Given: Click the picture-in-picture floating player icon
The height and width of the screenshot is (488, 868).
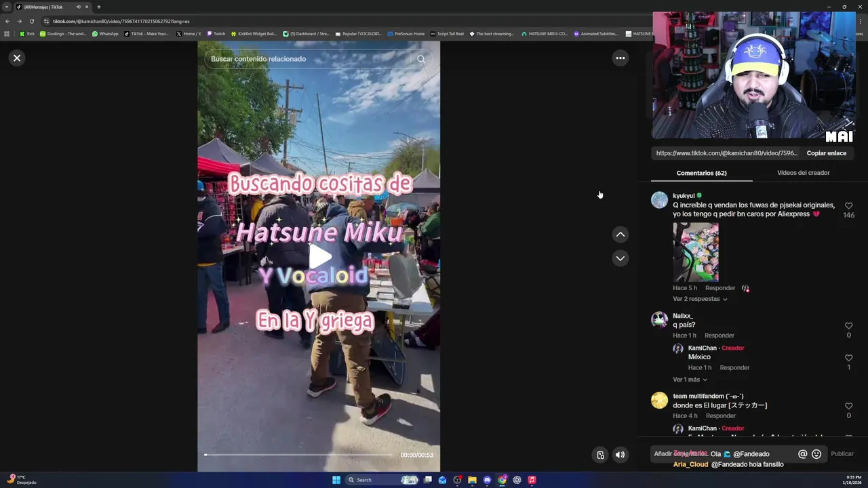Looking at the screenshot, I should click(x=600, y=455).
